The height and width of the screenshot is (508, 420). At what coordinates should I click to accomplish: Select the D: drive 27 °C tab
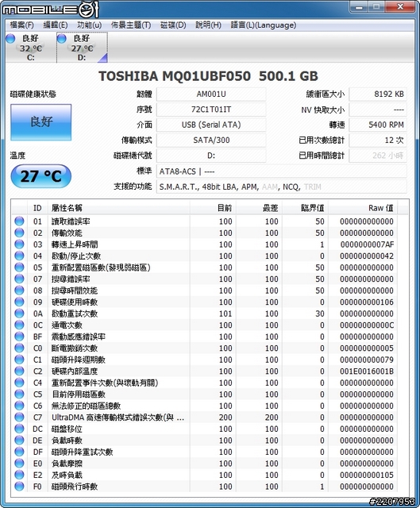(x=82, y=48)
